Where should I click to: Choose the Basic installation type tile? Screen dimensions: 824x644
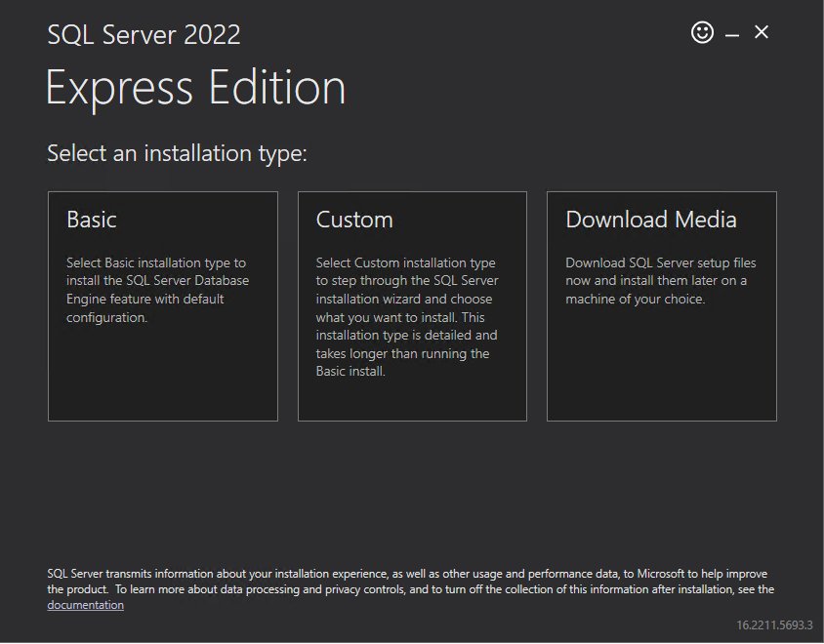click(x=162, y=305)
